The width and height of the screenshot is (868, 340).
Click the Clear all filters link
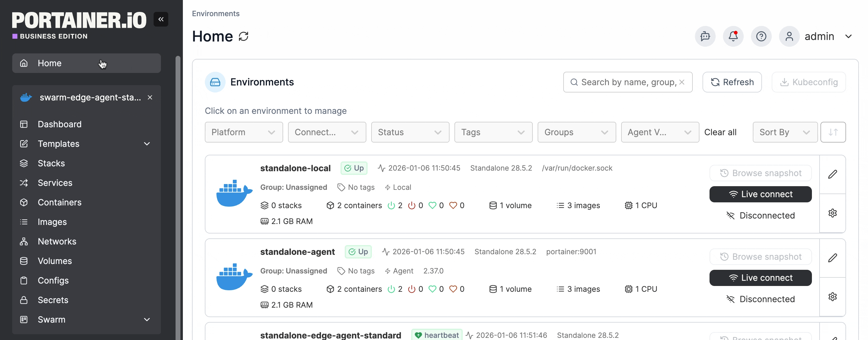point(720,132)
